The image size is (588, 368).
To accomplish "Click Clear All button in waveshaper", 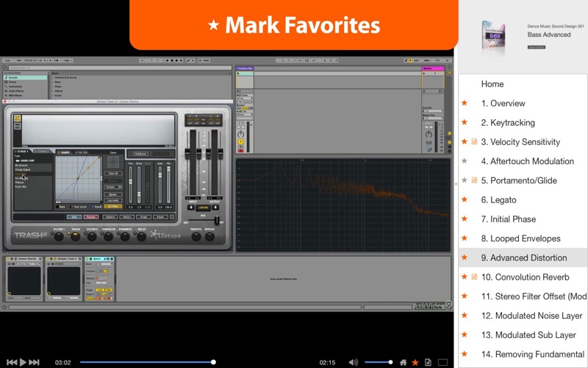I will point(112,174).
